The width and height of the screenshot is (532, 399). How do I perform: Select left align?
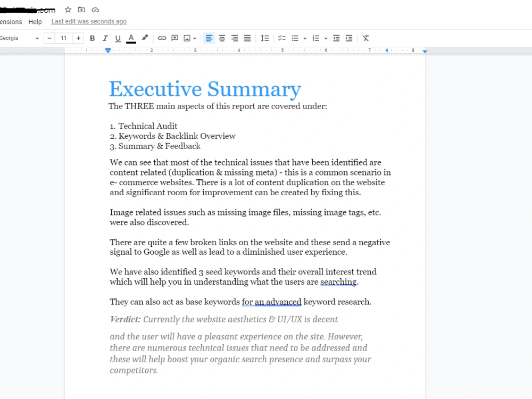click(209, 38)
